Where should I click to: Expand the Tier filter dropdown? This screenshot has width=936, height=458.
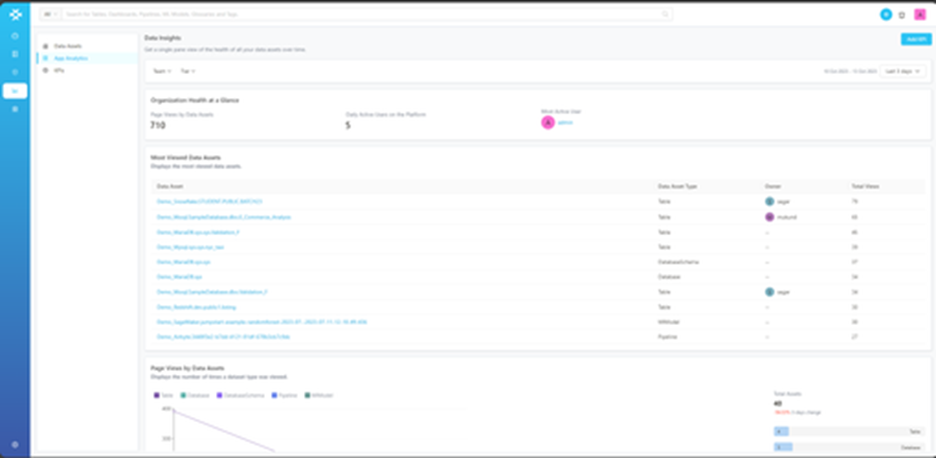pyautogui.click(x=187, y=71)
